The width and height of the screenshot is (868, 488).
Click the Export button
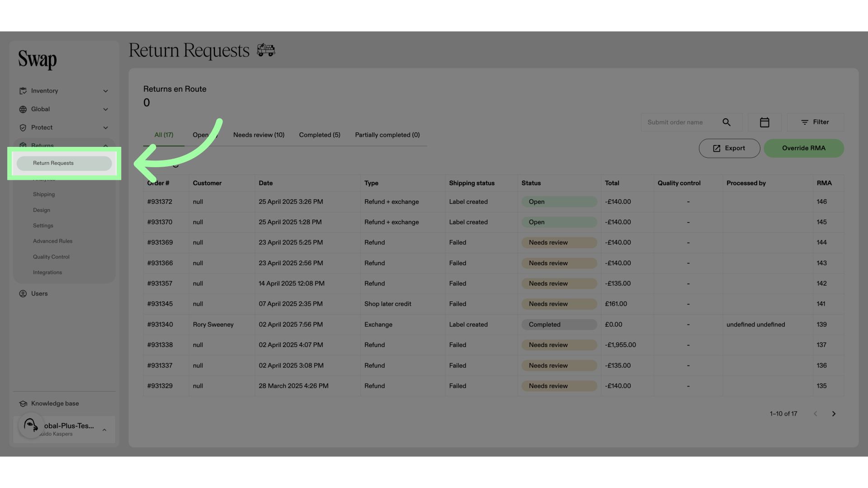729,148
